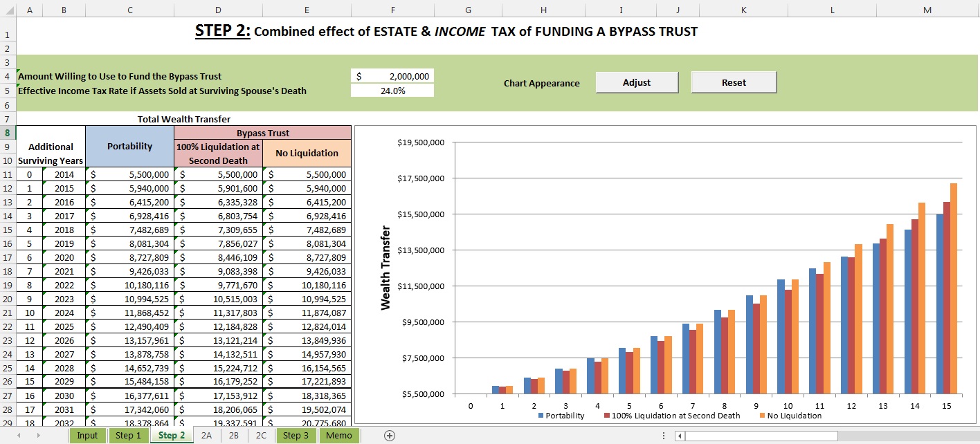Add a new sheet with the plus button
This screenshot has width=980, height=444.
(390, 436)
